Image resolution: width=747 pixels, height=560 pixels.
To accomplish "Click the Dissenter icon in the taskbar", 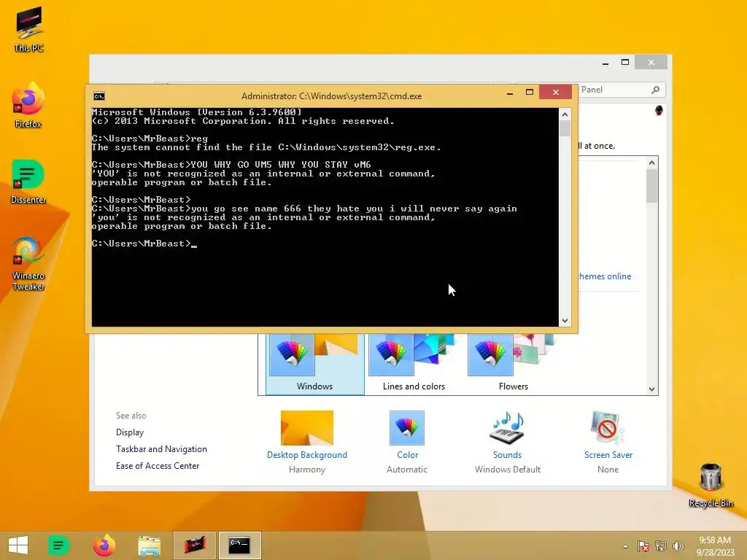I will click(x=58, y=545).
